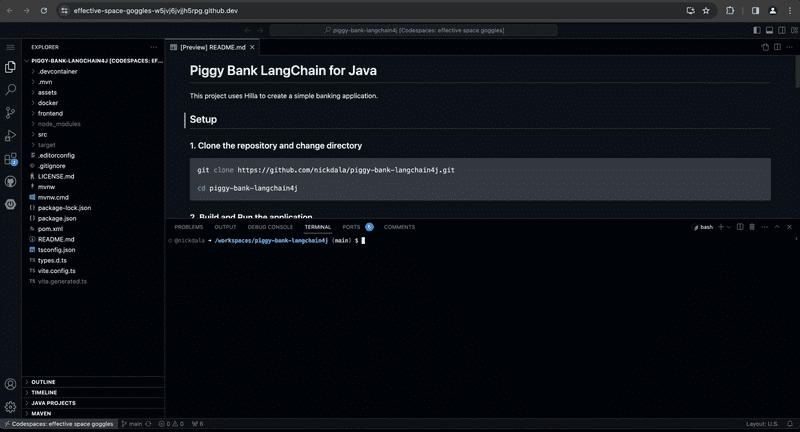The width and height of the screenshot is (800, 432).
Task: Reload the browser page
Action: pyautogui.click(x=44, y=11)
